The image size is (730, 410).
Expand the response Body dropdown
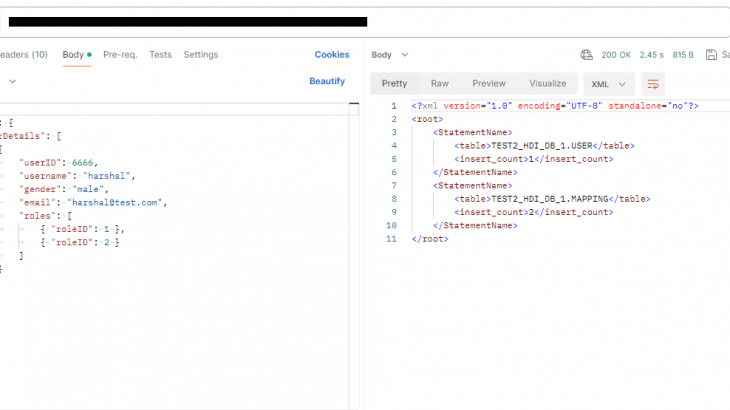click(x=390, y=55)
